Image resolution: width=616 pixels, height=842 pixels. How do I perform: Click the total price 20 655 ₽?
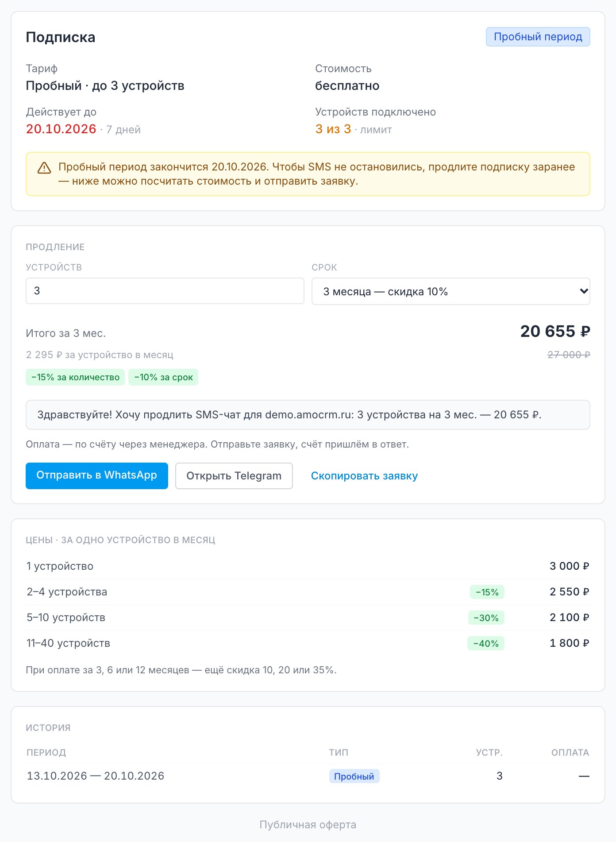(555, 331)
